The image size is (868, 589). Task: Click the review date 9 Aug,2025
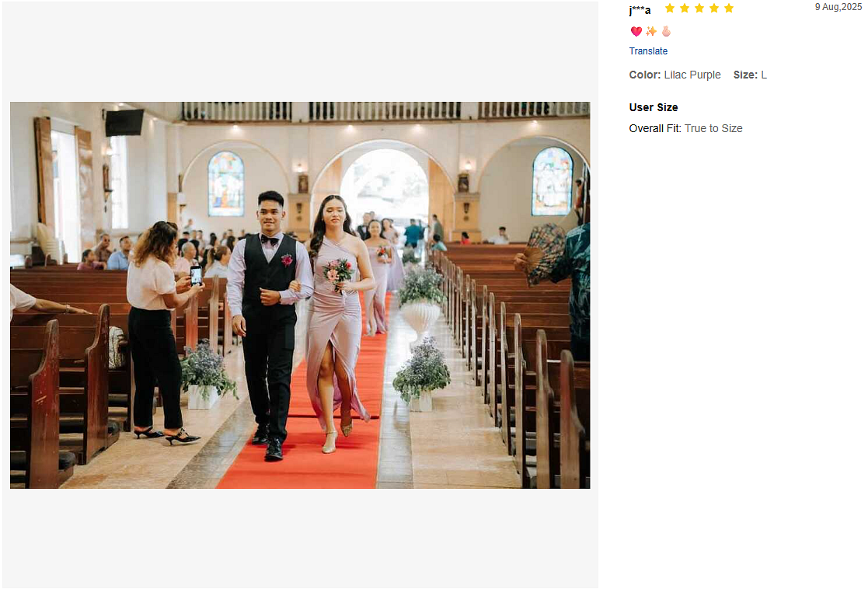[x=838, y=7]
